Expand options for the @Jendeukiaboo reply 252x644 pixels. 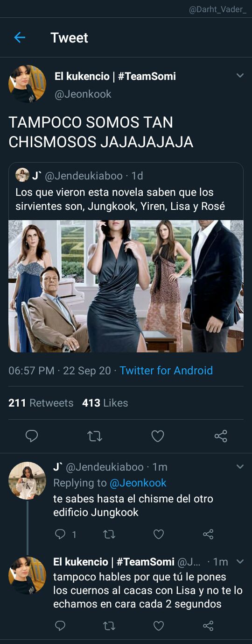pos(240,466)
